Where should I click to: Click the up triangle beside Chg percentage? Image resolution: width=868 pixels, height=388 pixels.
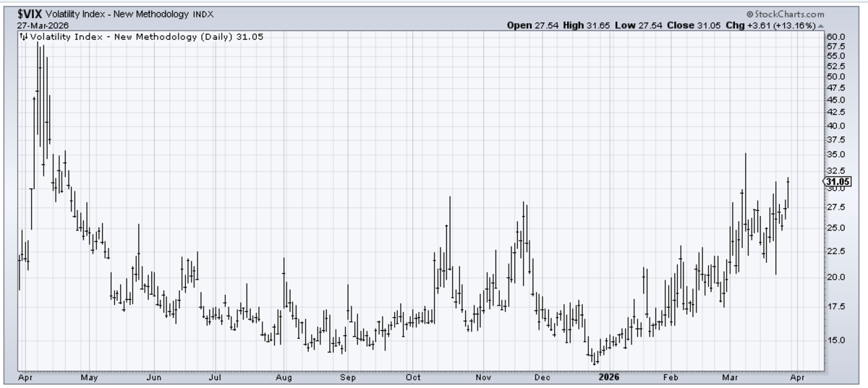(x=821, y=25)
